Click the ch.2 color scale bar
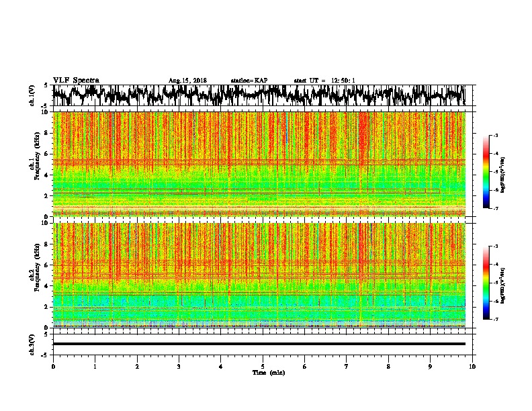 click(x=486, y=283)
